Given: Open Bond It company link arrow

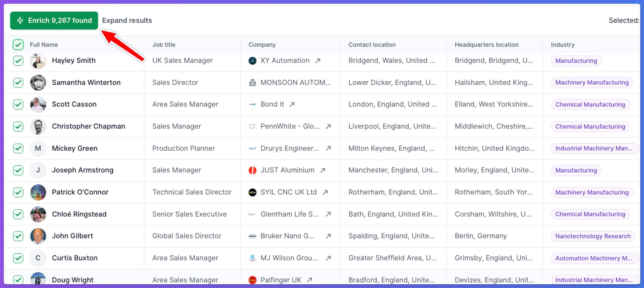Looking at the screenshot, I should [x=292, y=104].
